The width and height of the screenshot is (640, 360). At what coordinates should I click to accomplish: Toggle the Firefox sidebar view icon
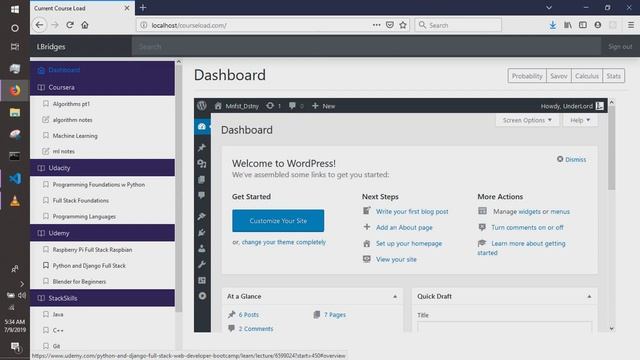583,25
